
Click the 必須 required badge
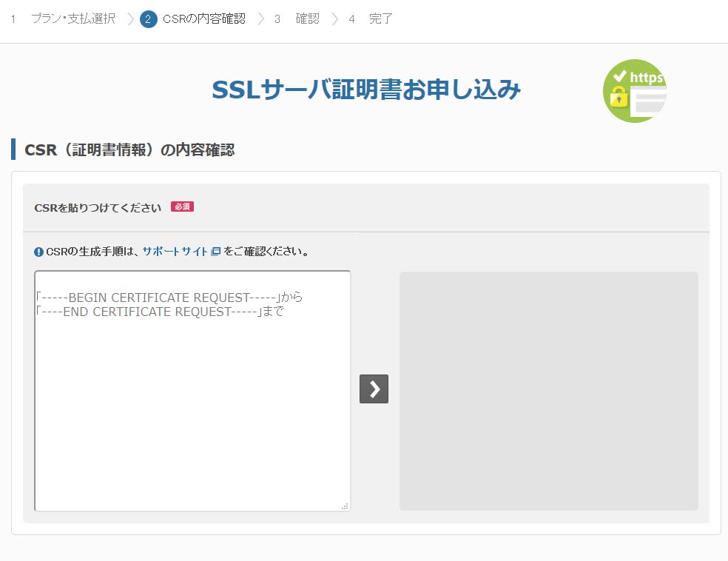click(182, 206)
